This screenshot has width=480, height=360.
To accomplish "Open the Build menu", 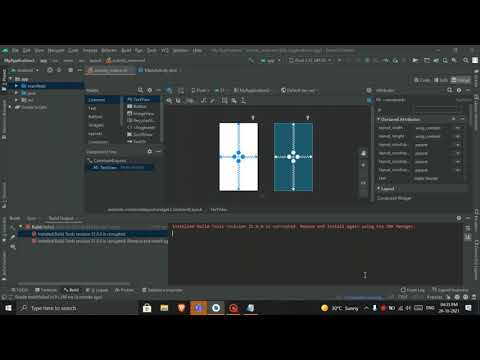I will point(126,50).
